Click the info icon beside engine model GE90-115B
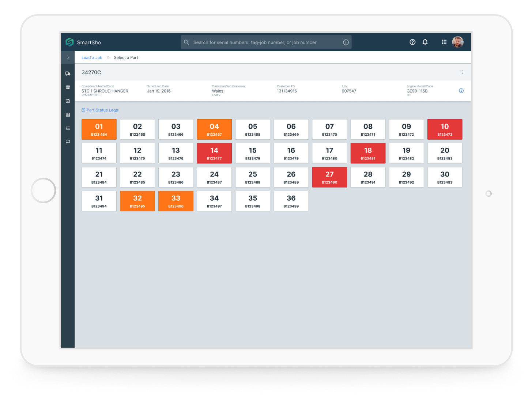Viewport: 532px width, 397px height. pos(461,91)
